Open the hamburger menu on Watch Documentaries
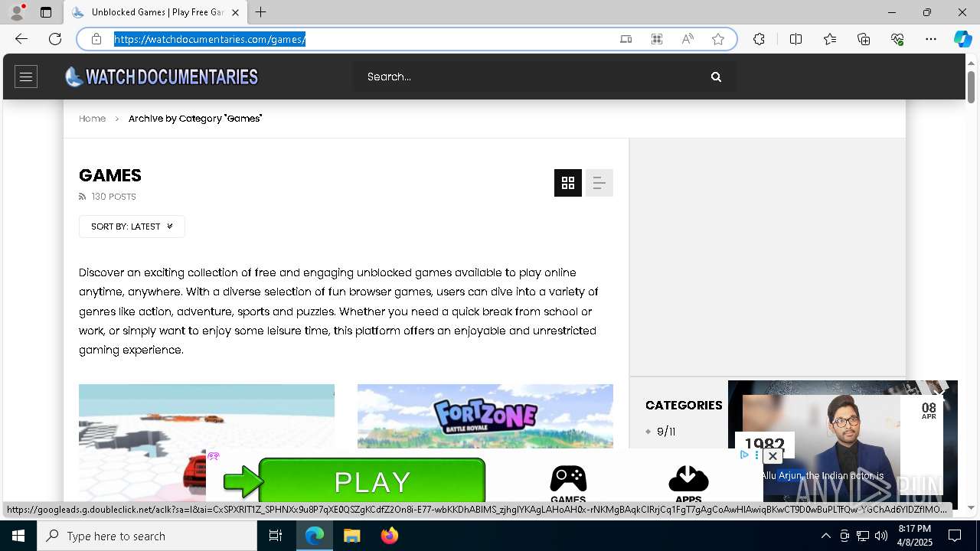 click(x=26, y=77)
